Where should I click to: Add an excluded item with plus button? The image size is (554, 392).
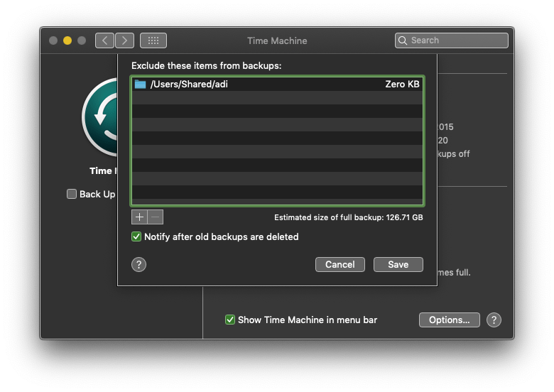click(x=139, y=217)
